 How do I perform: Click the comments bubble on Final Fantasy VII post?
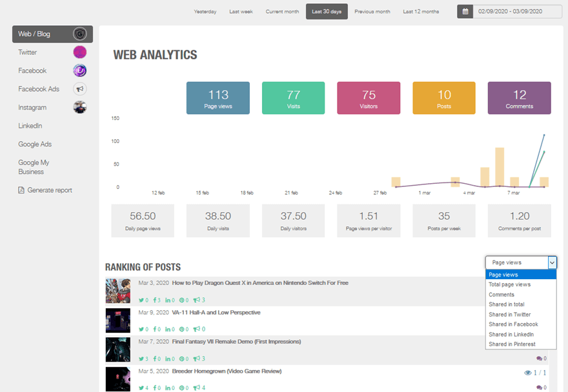pyautogui.click(x=540, y=358)
